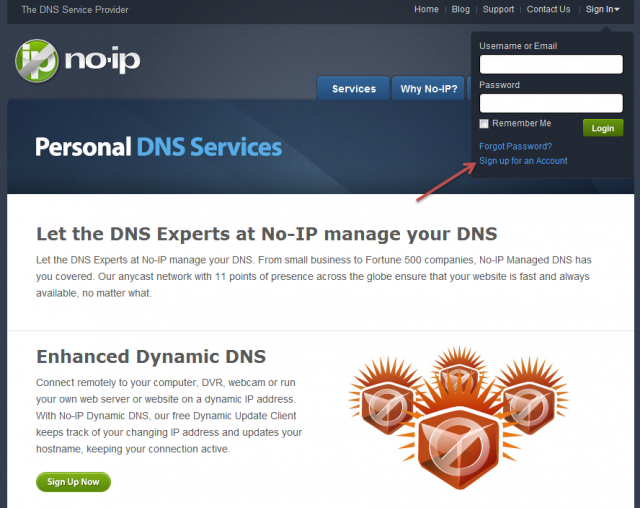This screenshot has height=508, width=640.
Task: Click the no-ip wordmark text logo
Action: [x=102, y=60]
